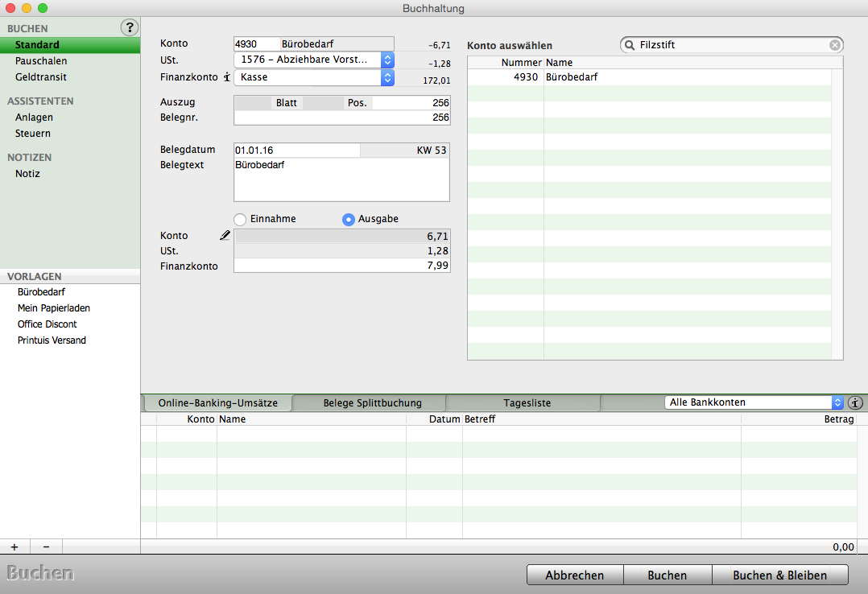Click into the Belegtext field

pos(341,179)
